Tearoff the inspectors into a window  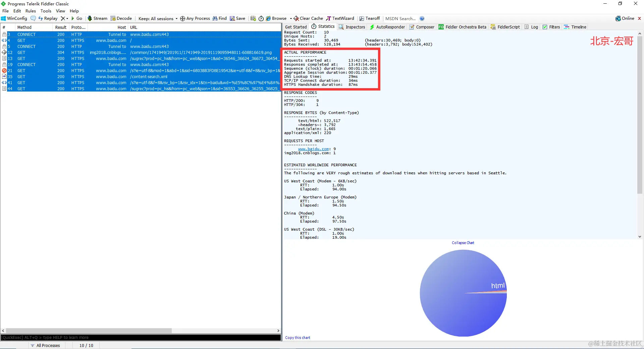[x=370, y=18]
